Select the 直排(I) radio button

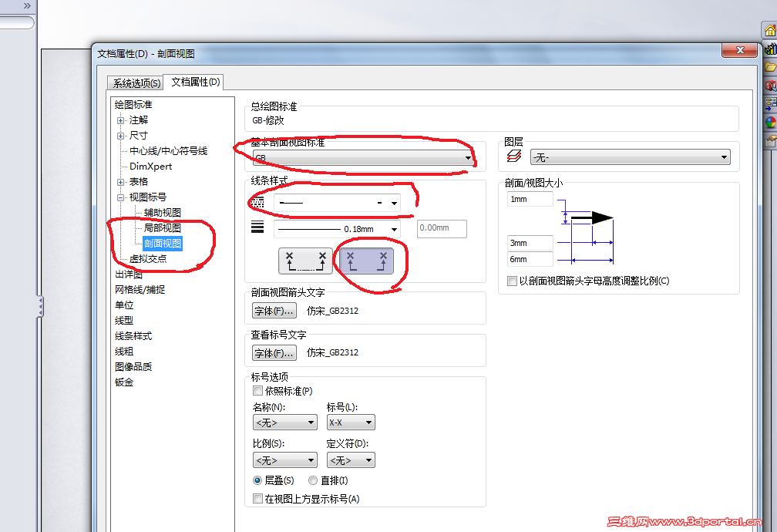[311, 480]
